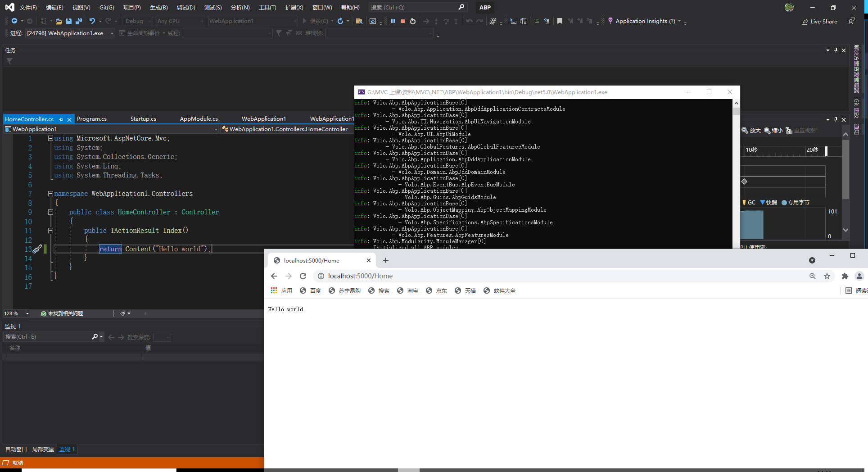The image size is (868, 472).
Task: Pause execution with the Break All button
Action: click(393, 21)
